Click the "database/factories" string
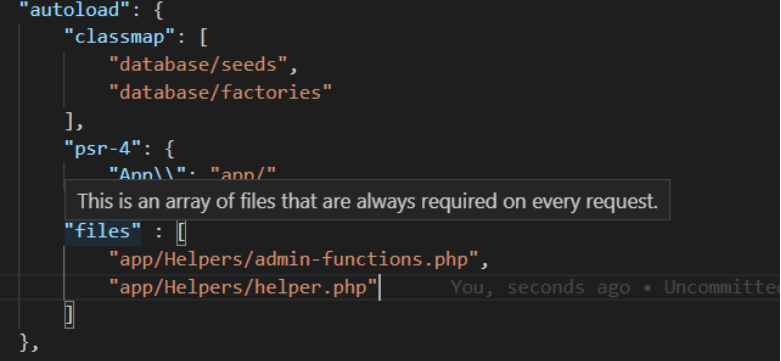This screenshot has width=781, height=361. pos(220,92)
